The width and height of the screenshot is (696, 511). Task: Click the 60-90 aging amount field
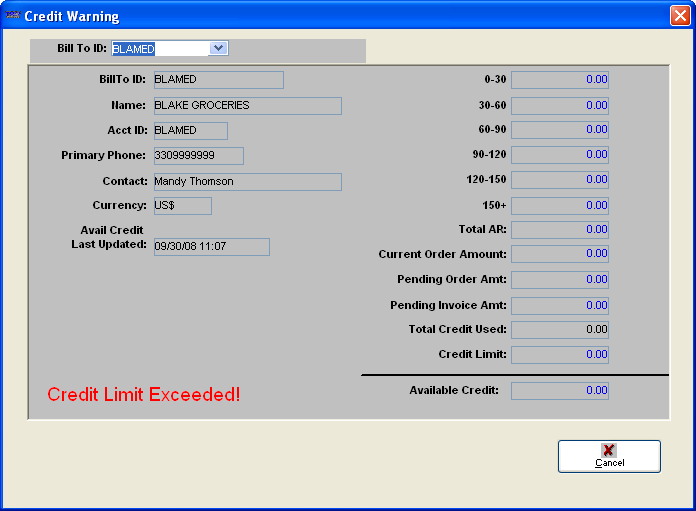559,130
